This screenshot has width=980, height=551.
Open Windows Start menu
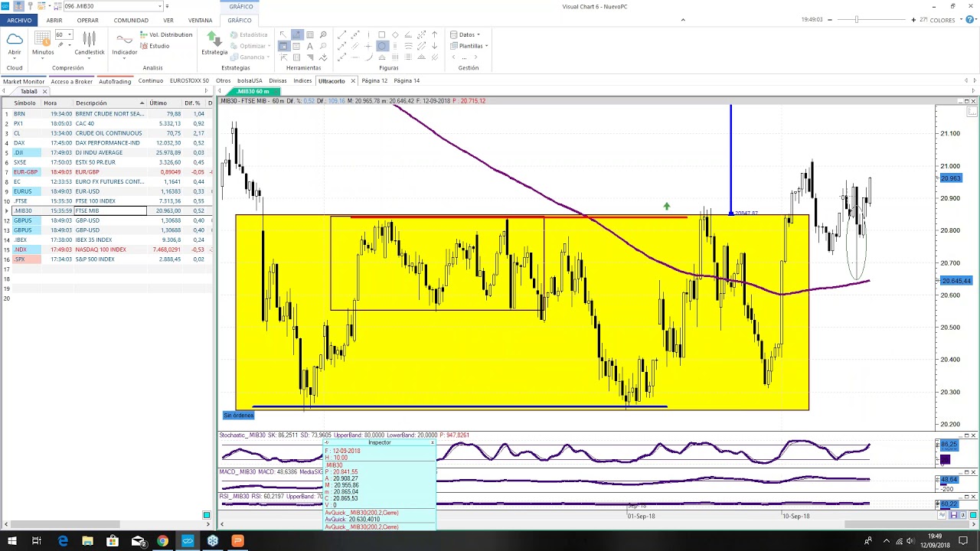pyautogui.click(x=12, y=541)
